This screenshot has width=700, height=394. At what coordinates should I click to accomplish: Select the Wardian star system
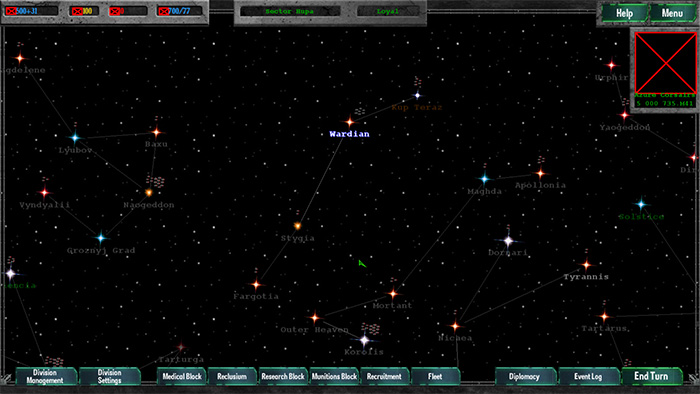pos(350,121)
